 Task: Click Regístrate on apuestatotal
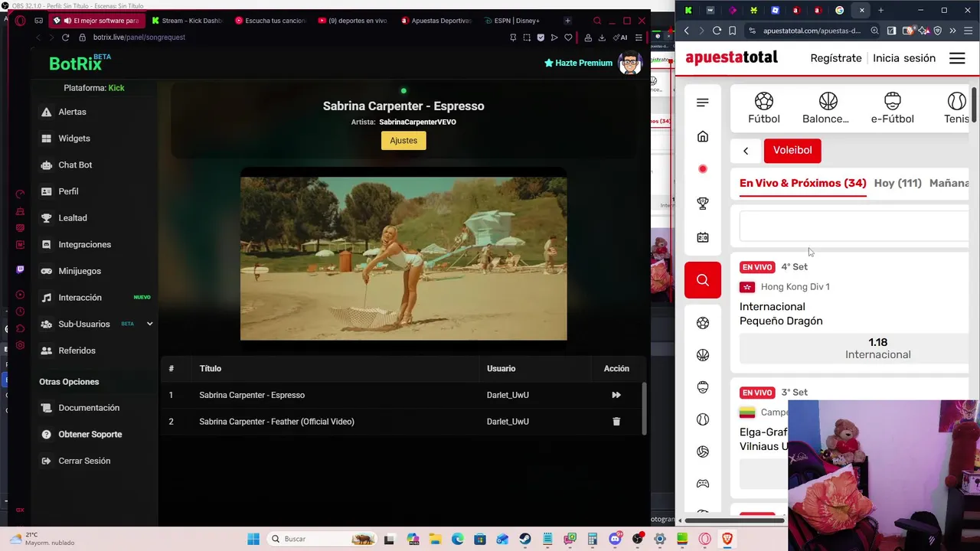pyautogui.click(x=836, y=58)
